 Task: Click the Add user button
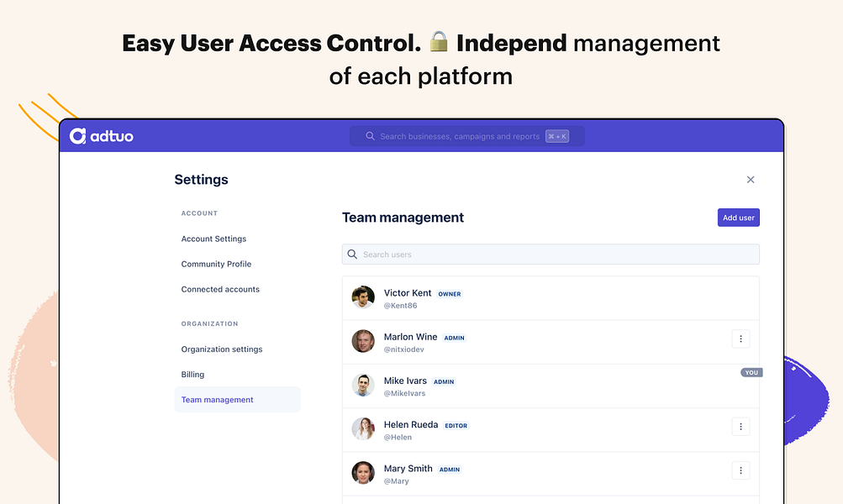click(x=738, y=218)
